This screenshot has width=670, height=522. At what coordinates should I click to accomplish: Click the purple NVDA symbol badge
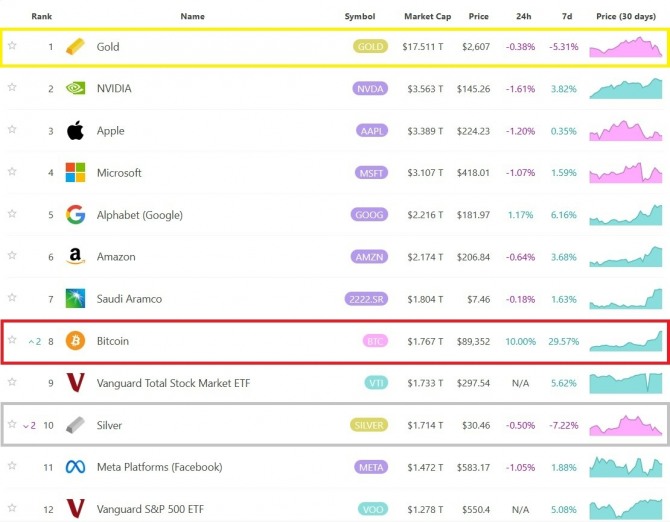coord(369,89)
